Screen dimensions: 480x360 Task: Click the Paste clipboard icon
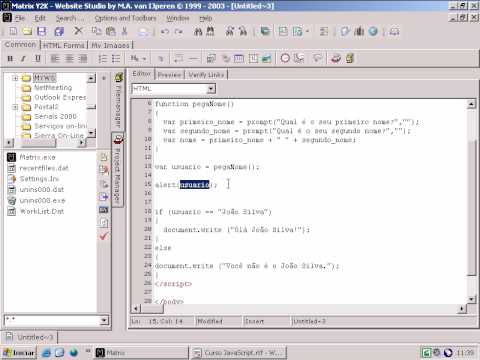(x=110, y=31)
